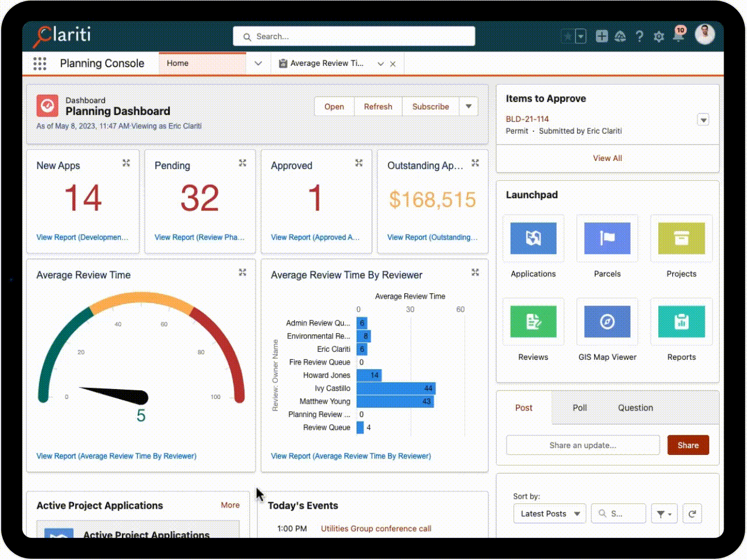Screen dimensions: 747x560
Task: Toggle the favorite star for this page
Action: [x=567, y=36]
